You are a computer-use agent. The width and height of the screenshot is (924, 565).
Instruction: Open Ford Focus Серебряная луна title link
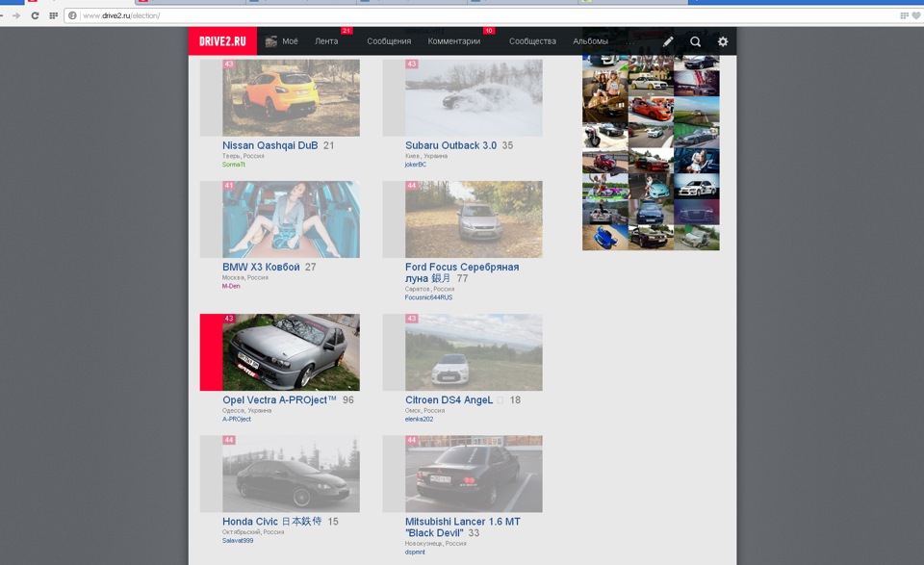(462, 272)
